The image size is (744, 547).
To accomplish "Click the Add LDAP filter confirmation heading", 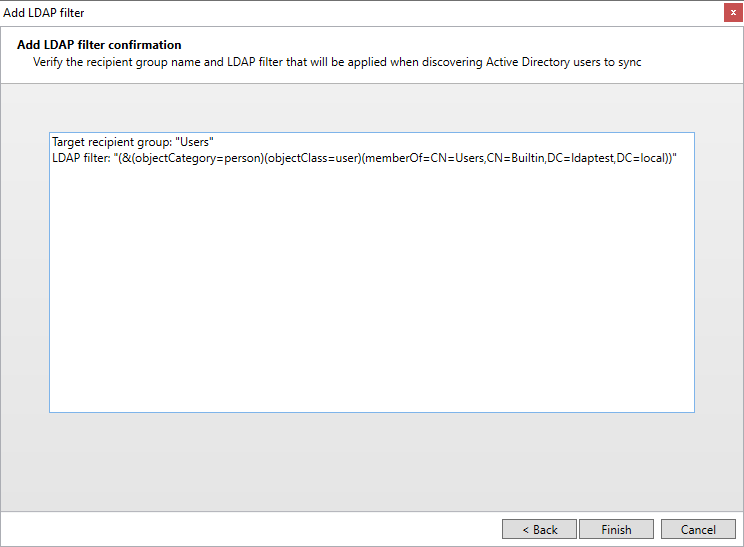I will click(x=99, y=45).
